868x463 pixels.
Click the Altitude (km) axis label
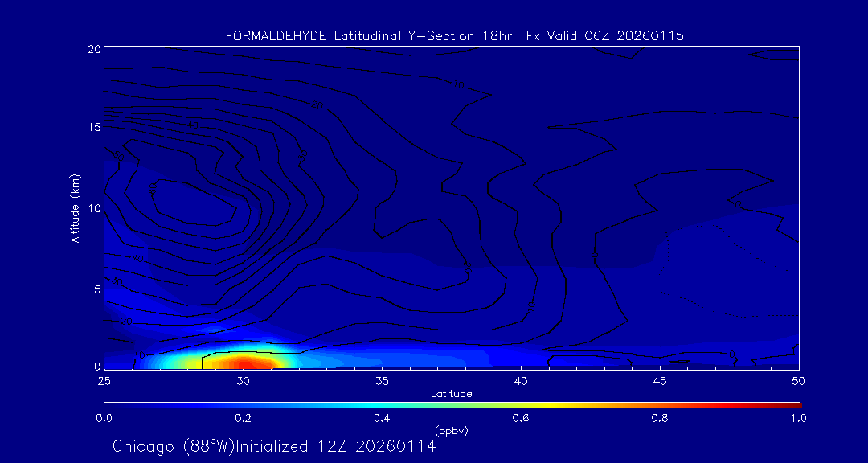(x=75, y=208)
